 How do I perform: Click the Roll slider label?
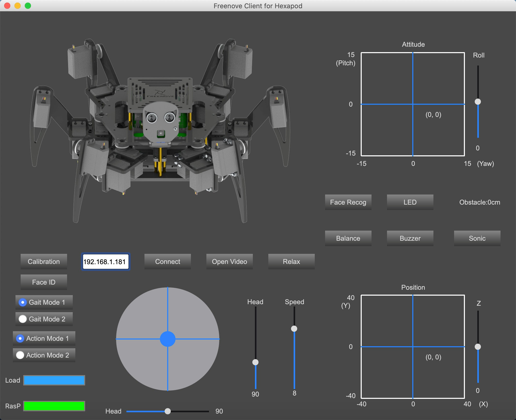tap(479, 55)
